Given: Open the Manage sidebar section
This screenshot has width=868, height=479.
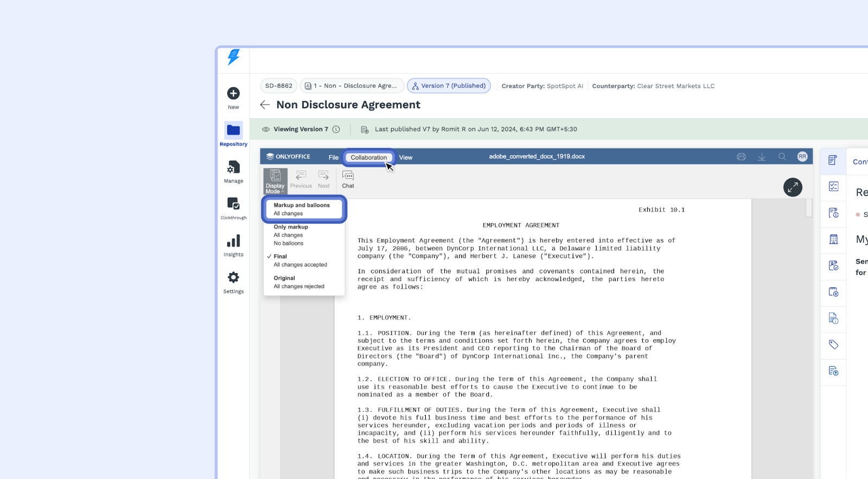Looking at the screenshot, I should (x=233, y=171).
